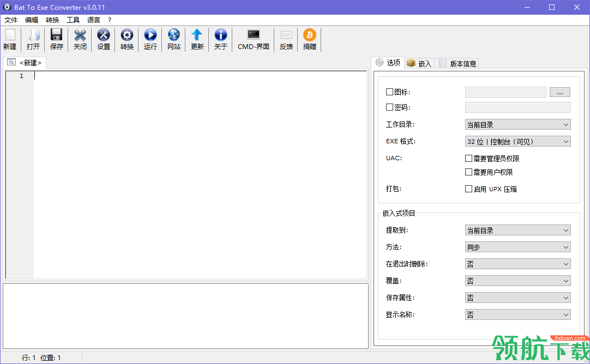Open the 编辑 (Edit) menu
590x364 pixels.
[x=32, y=20]
